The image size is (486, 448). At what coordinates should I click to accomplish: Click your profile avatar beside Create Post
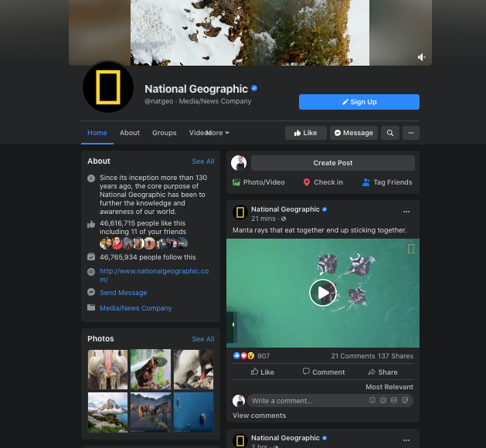click(239, 163)
